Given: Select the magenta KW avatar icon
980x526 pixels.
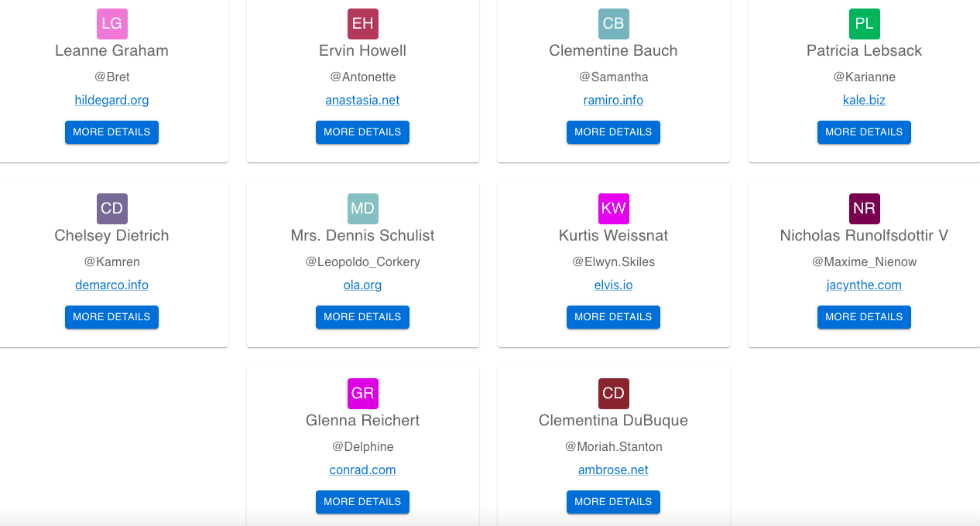Looking at the screenshot, I should (x=614, y=209).
